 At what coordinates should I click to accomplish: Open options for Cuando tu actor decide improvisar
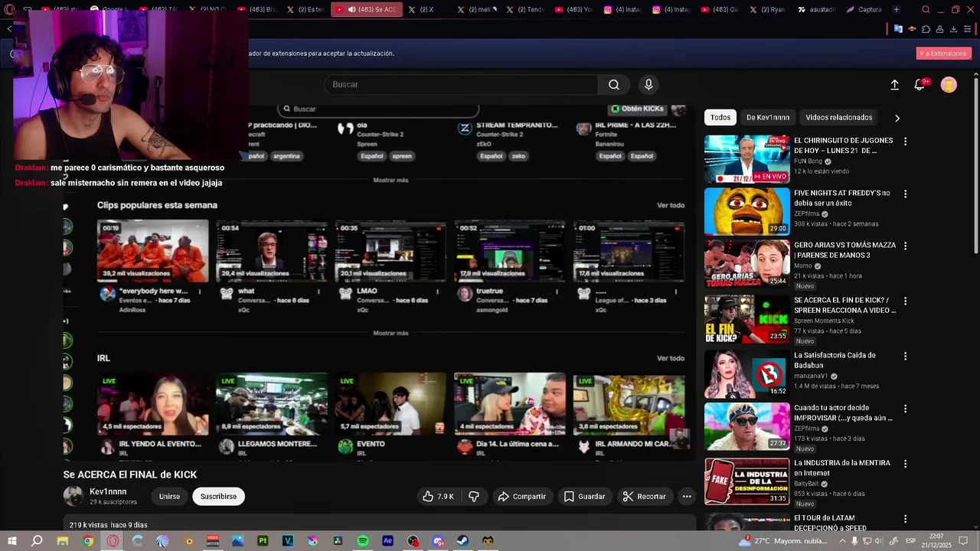coord(905,409)
